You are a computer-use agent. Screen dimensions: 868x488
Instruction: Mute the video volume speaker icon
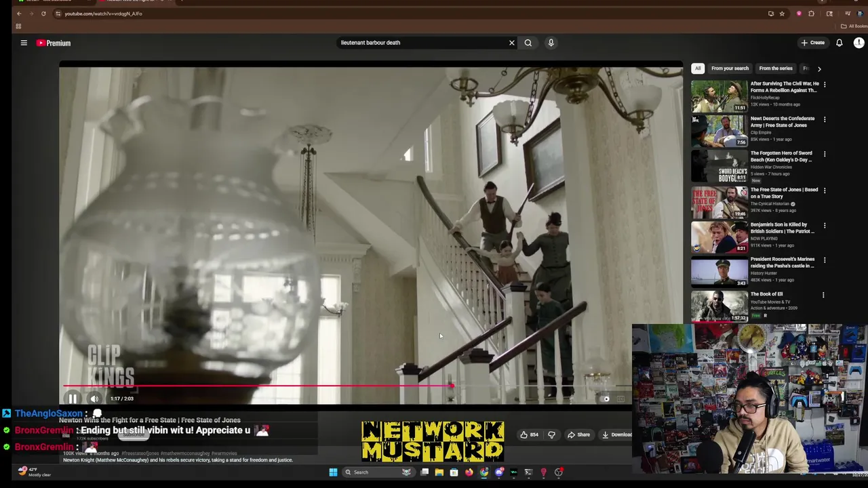[x=94, y=399]
